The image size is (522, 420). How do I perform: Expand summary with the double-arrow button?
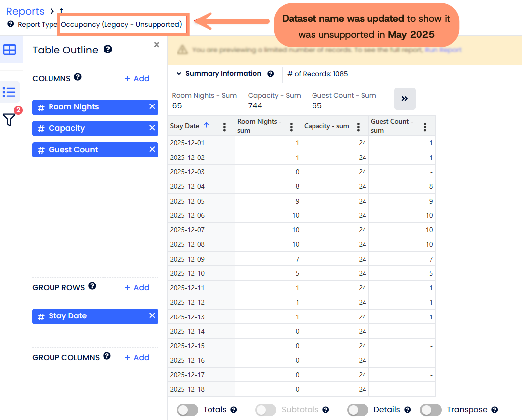point(405,99)
